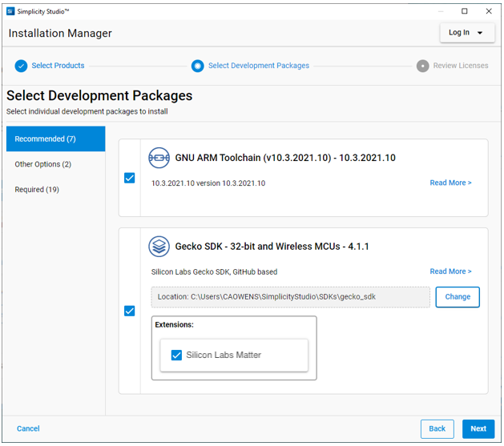
Task: Click 'Silicon Labs Gecko SDK, GitHub based' text
Action: point(214,272)
